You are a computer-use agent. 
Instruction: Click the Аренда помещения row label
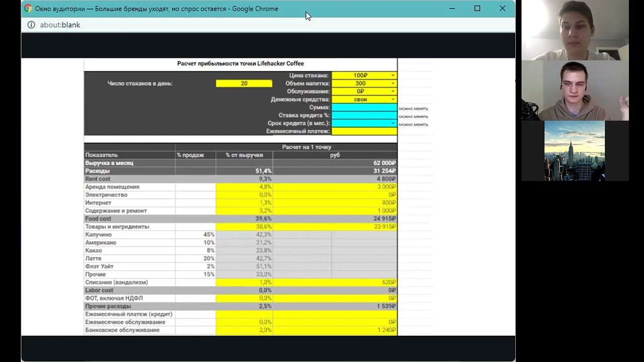[x=112, y=187]
